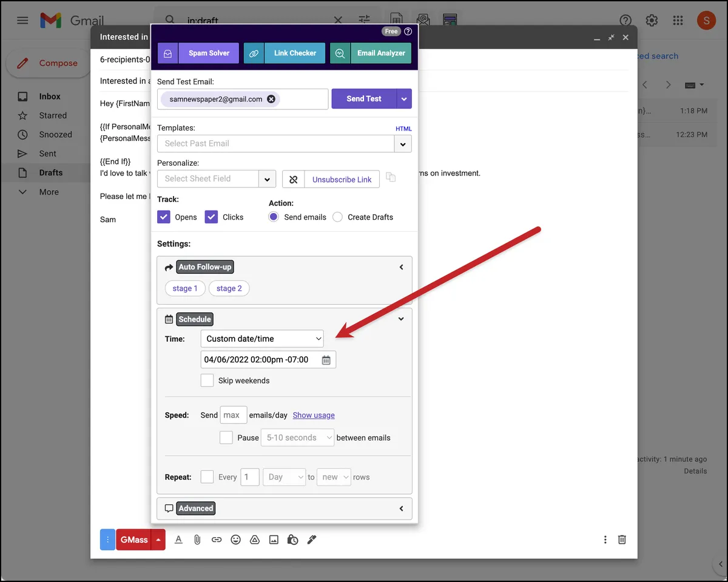Open the Send Test dropdown arrow
The height and width of the screenshot is (582, 728).
405,99
